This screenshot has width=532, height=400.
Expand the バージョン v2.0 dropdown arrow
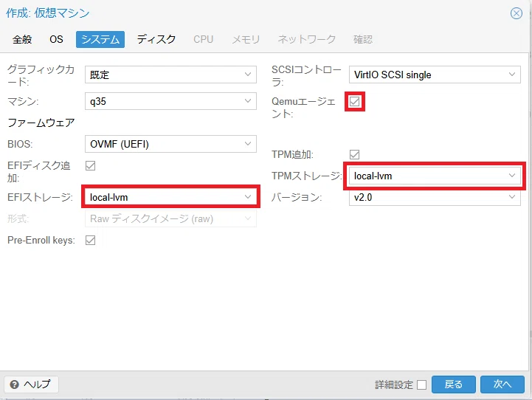512,197
